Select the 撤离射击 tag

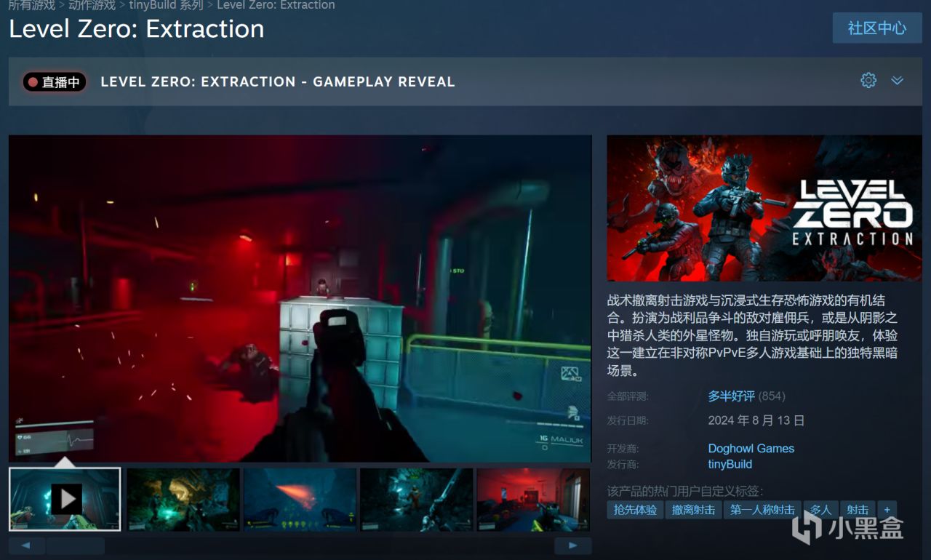[694, 510]
